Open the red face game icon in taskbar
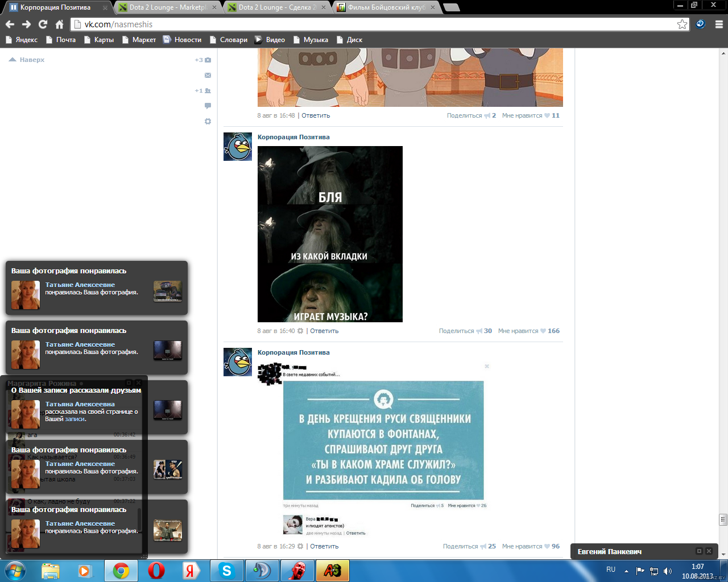This screenshot has height=582, width=728. pyautogui.click(x=297, y=571)
